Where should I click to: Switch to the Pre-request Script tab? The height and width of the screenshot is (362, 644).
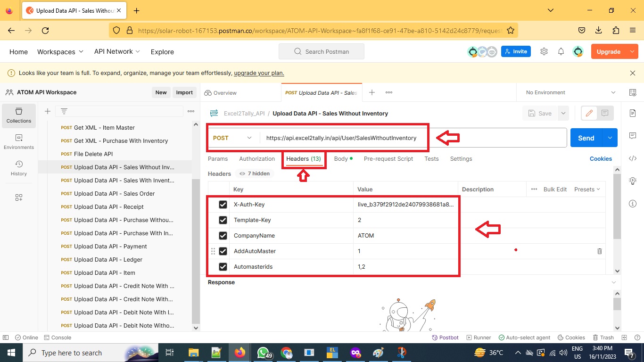click(388, 159)
